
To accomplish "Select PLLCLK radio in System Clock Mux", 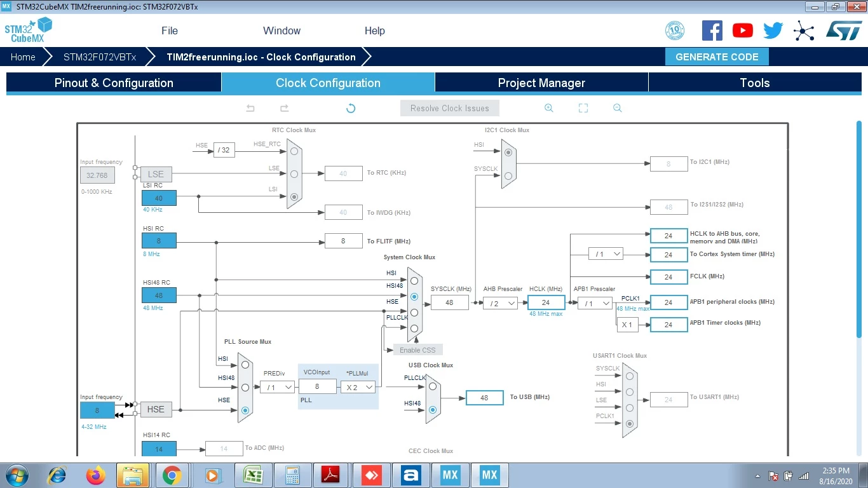I will click(x=414, y=329).
